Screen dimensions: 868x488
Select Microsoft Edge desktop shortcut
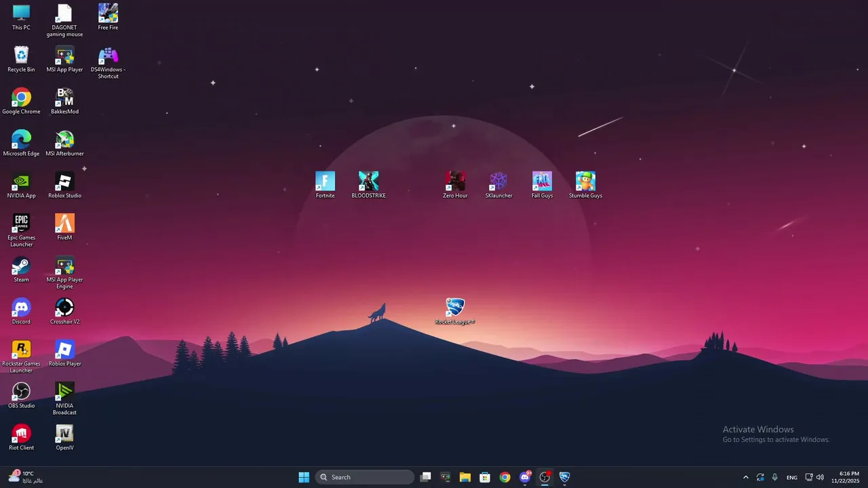coord(21,144)
